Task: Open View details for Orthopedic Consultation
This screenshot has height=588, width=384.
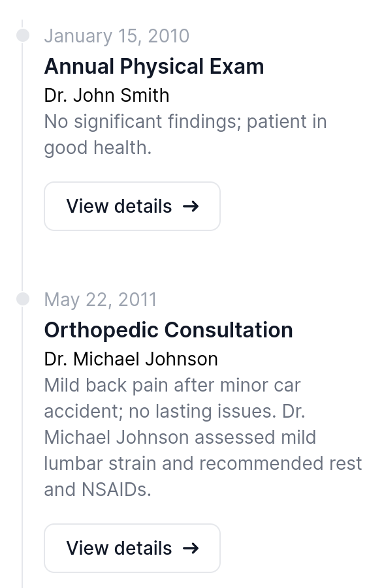Action: tap(132, 548)
